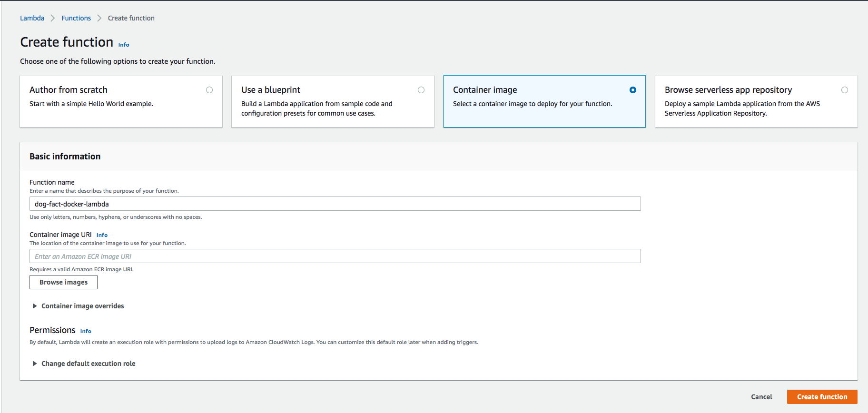Open Info link beside Container image URI

click(102, 235)
